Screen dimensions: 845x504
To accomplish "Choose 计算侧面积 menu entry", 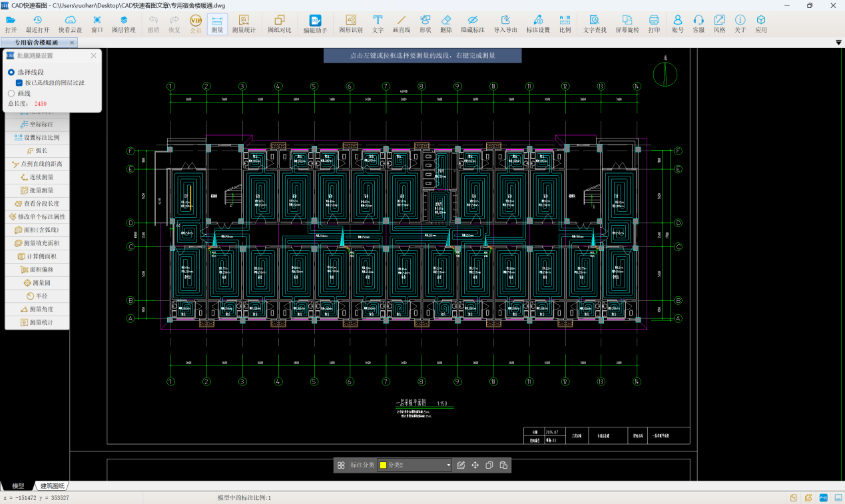I will tap(37, 256).
